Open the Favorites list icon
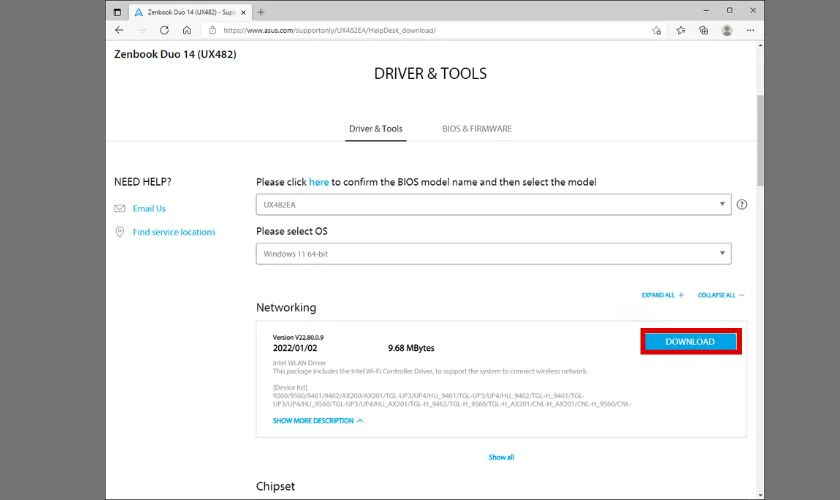 coord(681,31)
